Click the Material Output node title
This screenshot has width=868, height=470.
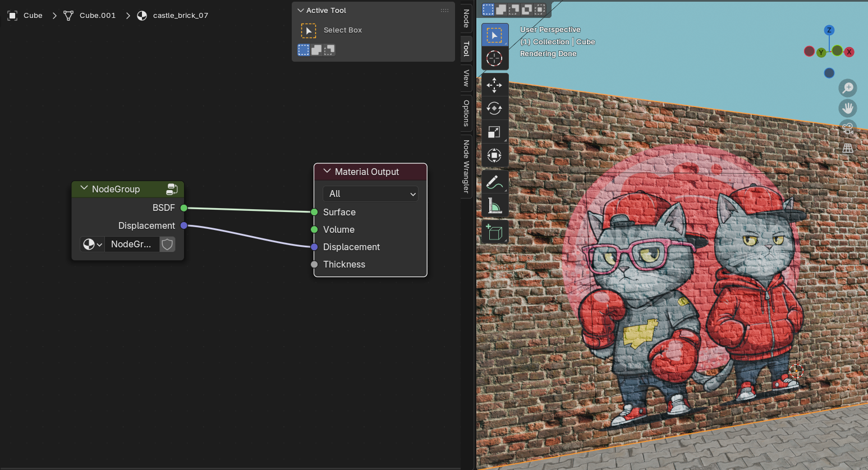(367, 172)
